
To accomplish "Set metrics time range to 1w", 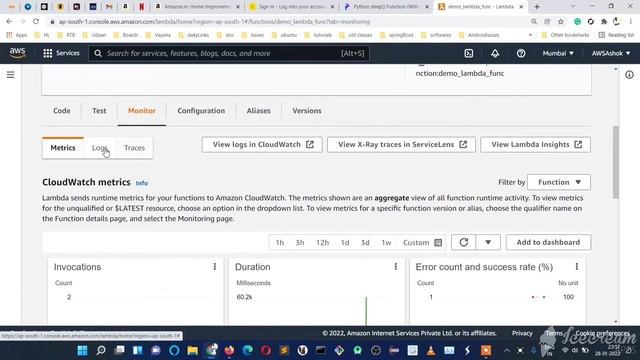I will 386,242.
